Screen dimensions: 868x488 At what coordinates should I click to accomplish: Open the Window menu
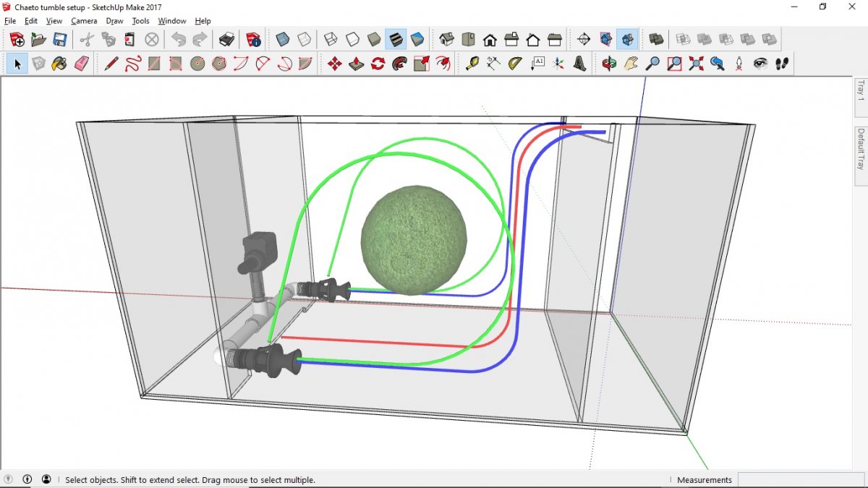172,21
